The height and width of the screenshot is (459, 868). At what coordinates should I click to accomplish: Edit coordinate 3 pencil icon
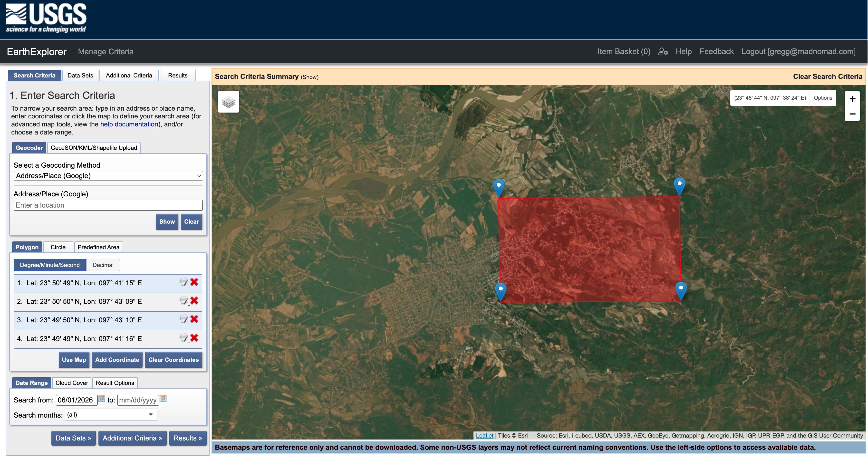184,319
